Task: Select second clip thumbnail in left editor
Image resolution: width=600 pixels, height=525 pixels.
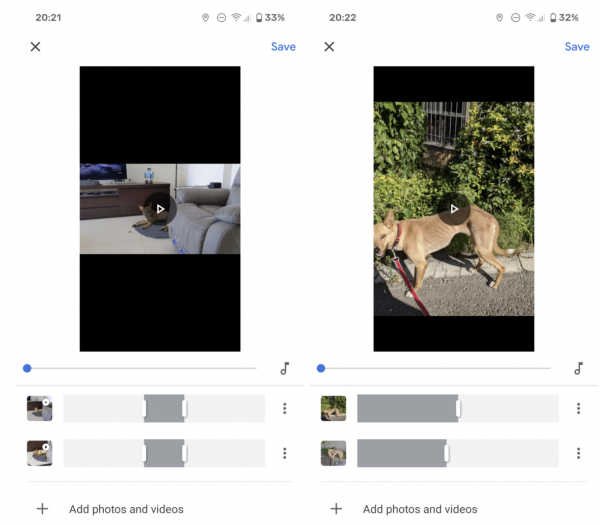Action: point(40,453)
